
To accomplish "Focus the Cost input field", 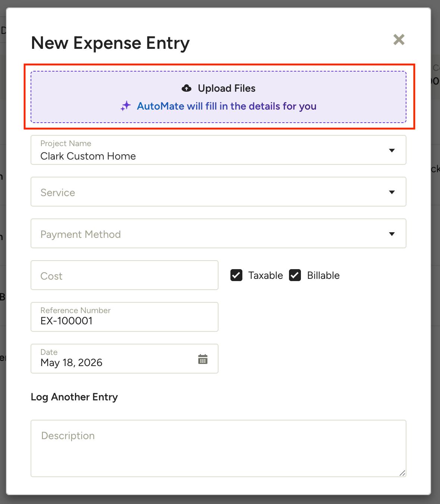I will [125, 275].
